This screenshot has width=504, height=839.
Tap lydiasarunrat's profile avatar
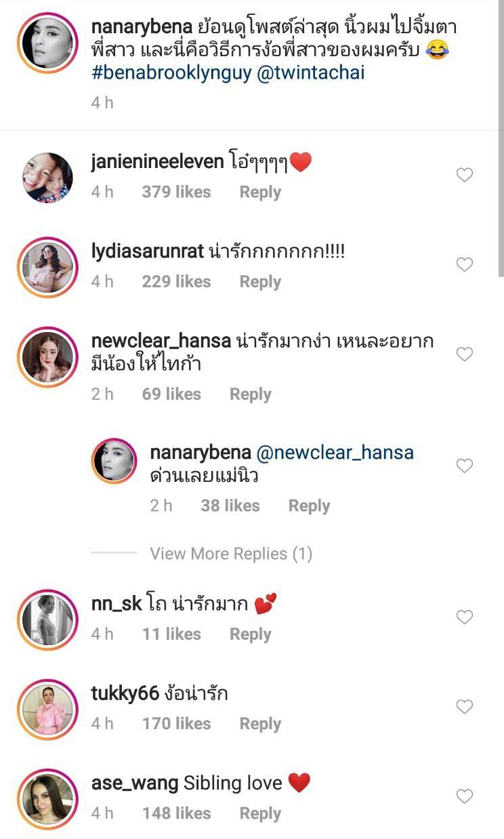47,268
